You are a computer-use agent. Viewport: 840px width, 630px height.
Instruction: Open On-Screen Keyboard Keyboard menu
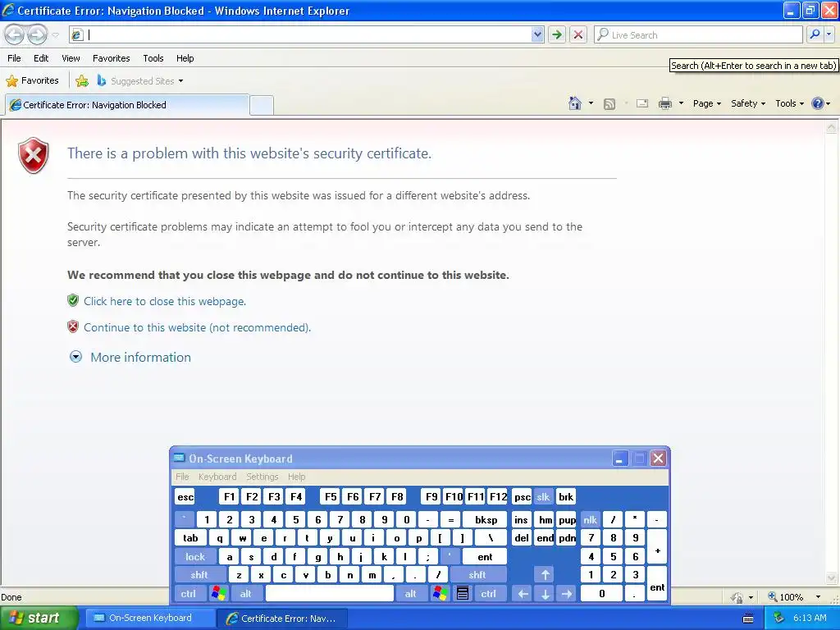click(x=217, y=477)
